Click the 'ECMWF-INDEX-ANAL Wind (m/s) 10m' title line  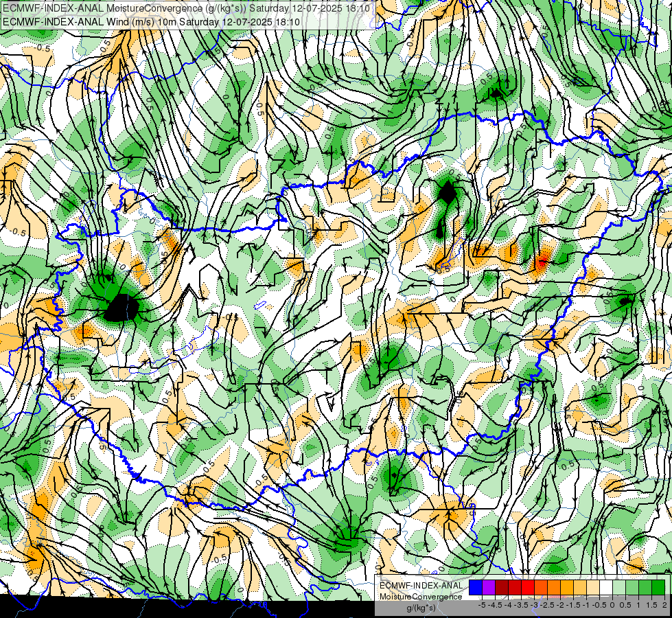[151, 22]
